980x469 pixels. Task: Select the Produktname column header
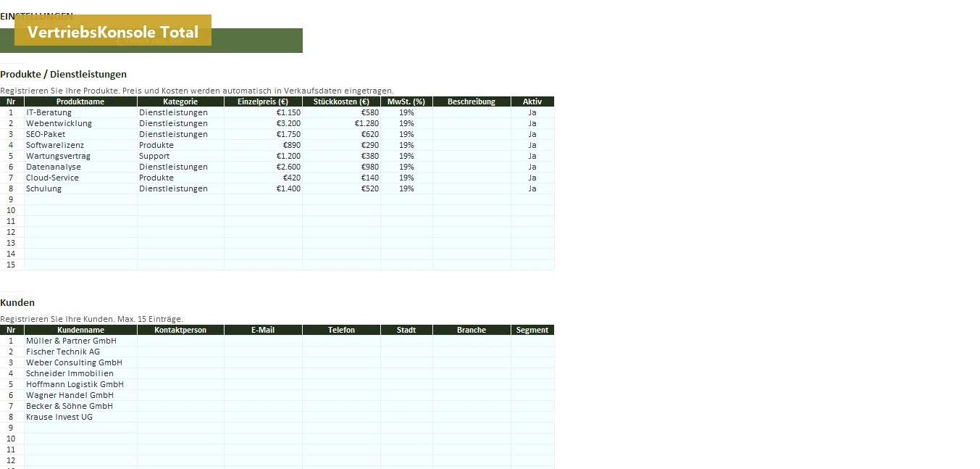pos(80,101)
